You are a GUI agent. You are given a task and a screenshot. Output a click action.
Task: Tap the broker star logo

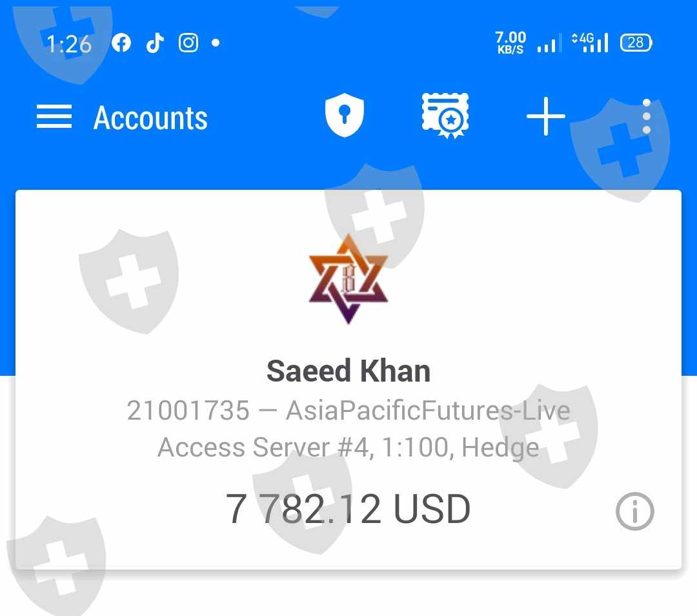click(348, 279)
